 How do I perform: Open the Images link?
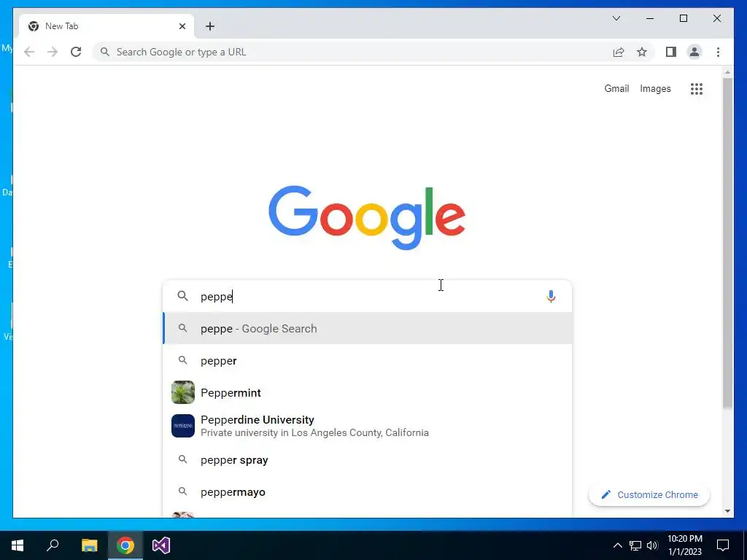[x=655, y=88]
